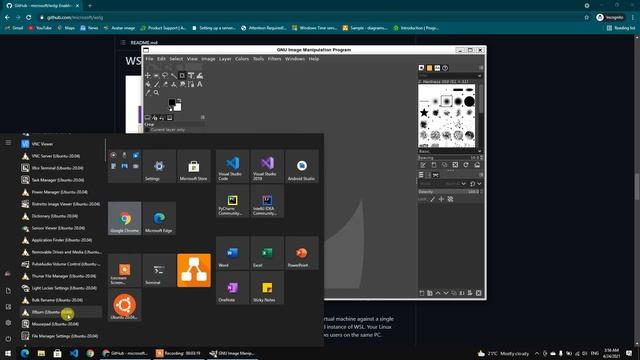Click the raise layer arrow icon
The height and width of the screenshot is (360, 640).
438,293
